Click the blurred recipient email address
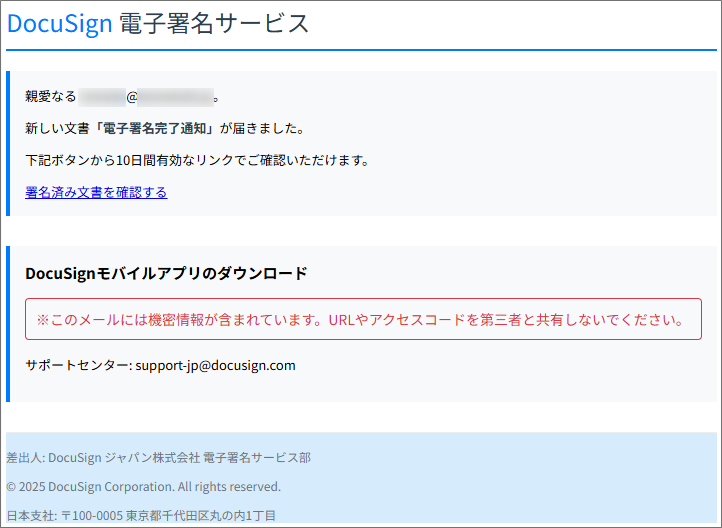The height and width of the screenshot is (528, 722). tap(146, 98)
